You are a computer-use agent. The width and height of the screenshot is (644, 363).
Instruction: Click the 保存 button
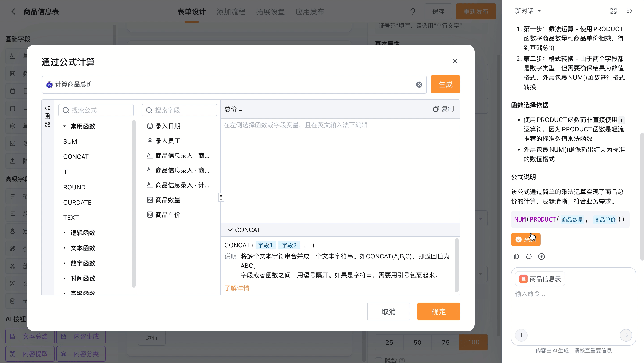[x=438, y=11]
